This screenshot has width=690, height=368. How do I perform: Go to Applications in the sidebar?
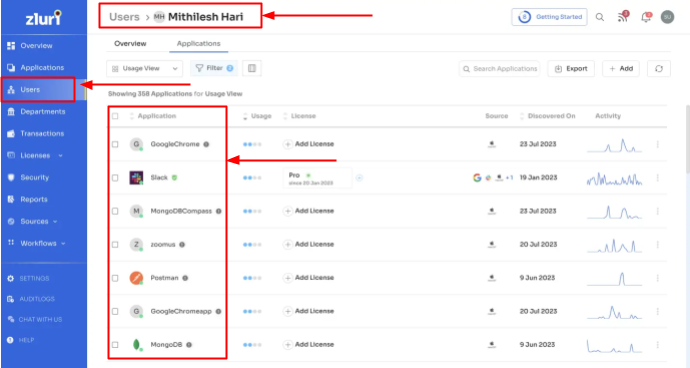click(x=36, y=67)
